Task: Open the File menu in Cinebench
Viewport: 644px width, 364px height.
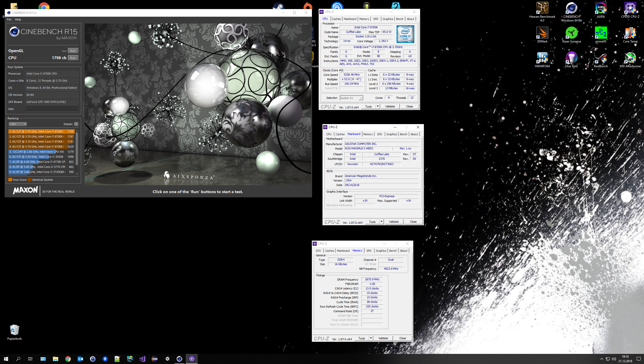Action: 9,19
